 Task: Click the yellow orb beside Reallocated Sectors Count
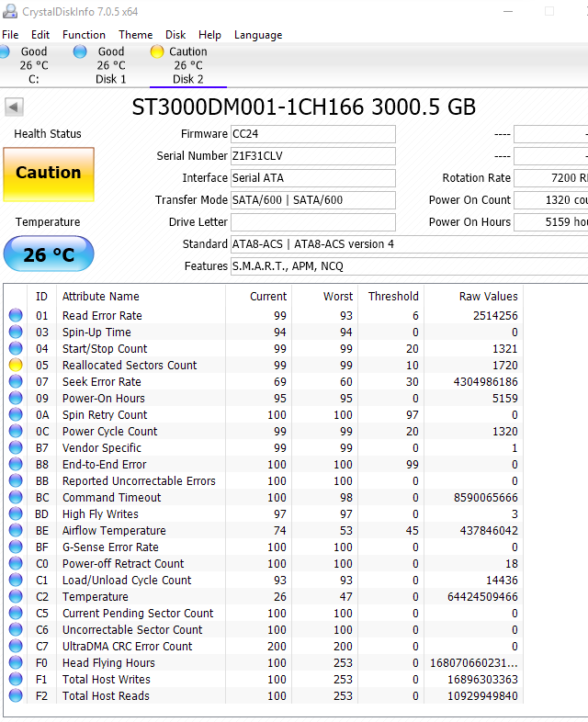[16, 366]
